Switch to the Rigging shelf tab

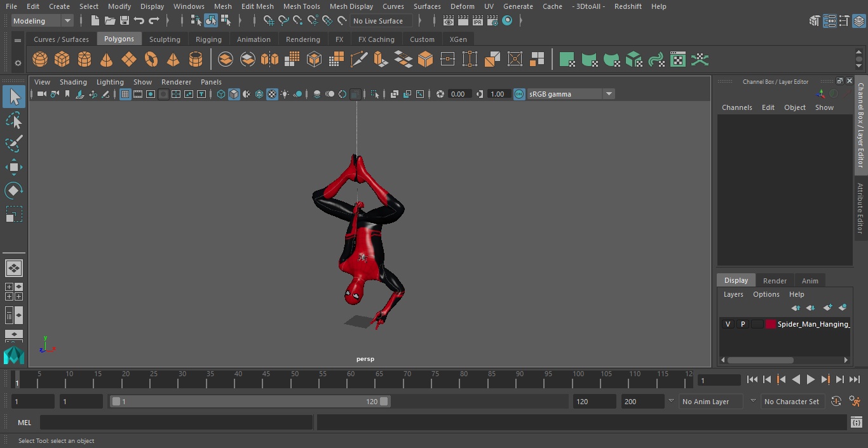click(208, 39)
